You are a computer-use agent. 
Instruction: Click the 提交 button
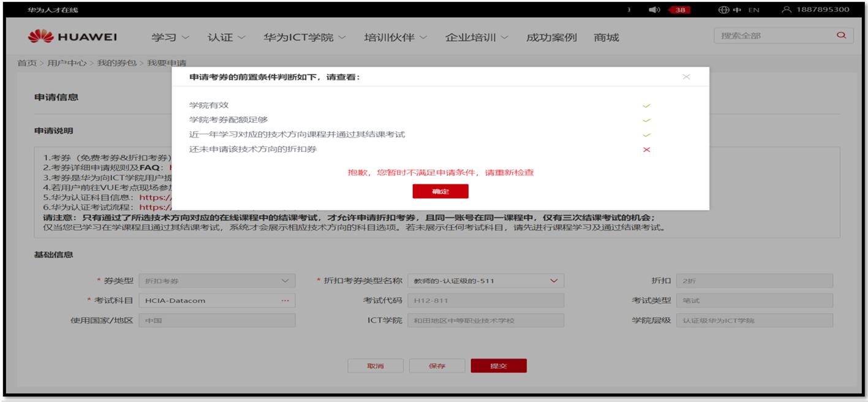pos(499,366)
